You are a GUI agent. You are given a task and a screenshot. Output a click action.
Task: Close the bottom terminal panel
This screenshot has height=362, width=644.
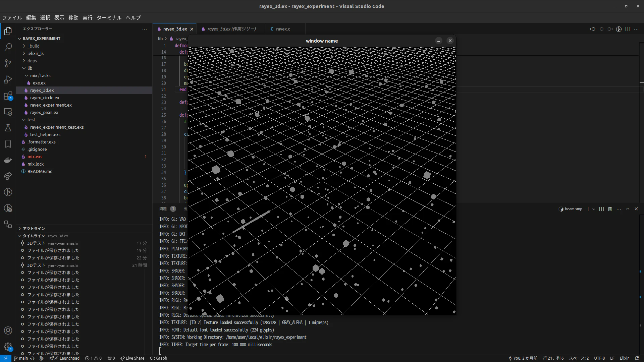tap(636, 209)
